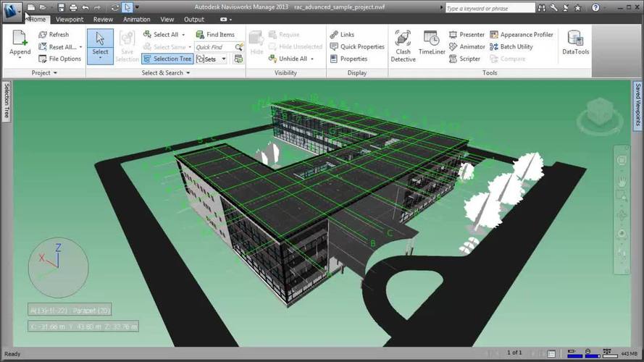Switch to the Animation ribbon tab
Image resolution: width=644 pixels, height=362 pixels.
click(136, 20)
